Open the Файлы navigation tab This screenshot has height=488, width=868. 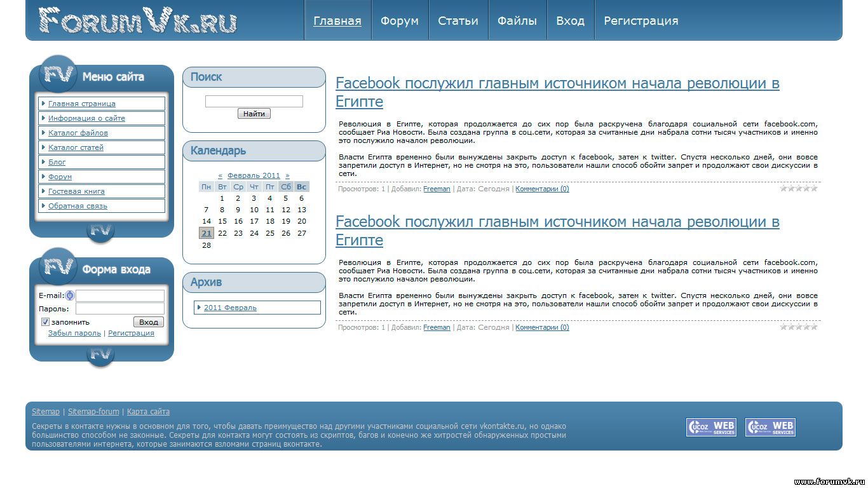pyautogui.click(x=517, y=20)
